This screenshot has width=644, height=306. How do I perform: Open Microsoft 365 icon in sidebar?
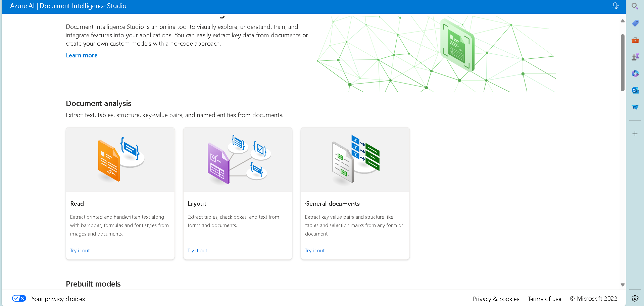tap(635, 73)
